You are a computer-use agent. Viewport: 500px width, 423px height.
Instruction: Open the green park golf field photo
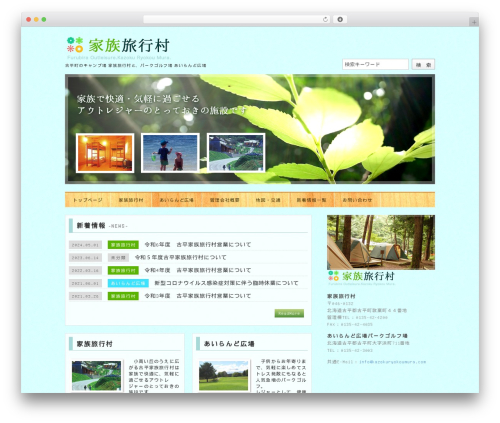pos(223,376)
